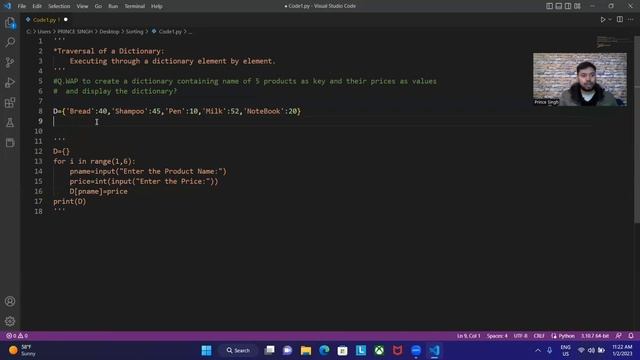Open the Testing flask view
This screenshot has width=640, height=360.
(10, 122)
